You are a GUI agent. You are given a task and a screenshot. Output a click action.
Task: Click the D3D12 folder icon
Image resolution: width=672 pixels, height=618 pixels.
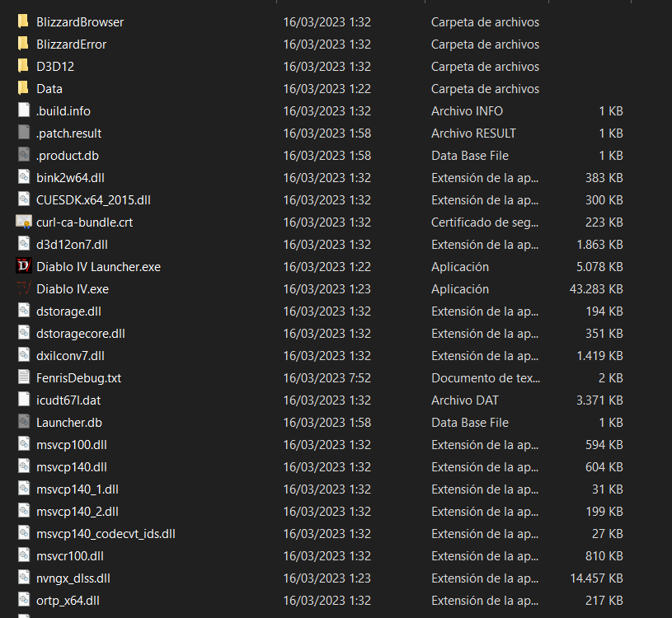[23, 66]
